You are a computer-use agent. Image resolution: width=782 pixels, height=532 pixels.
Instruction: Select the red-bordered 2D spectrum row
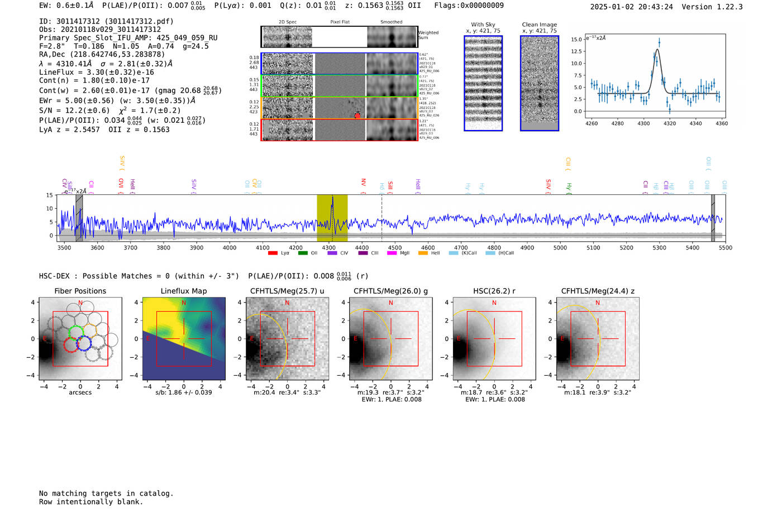[340, 130]
